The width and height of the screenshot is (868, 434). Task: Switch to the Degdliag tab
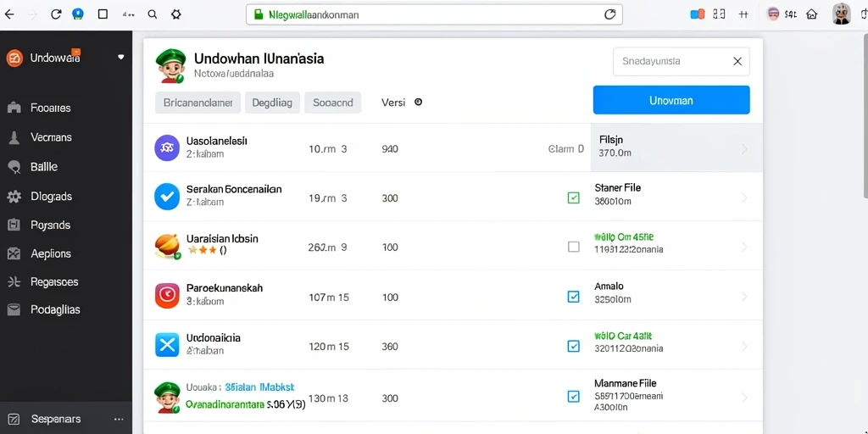pos(272,103)
